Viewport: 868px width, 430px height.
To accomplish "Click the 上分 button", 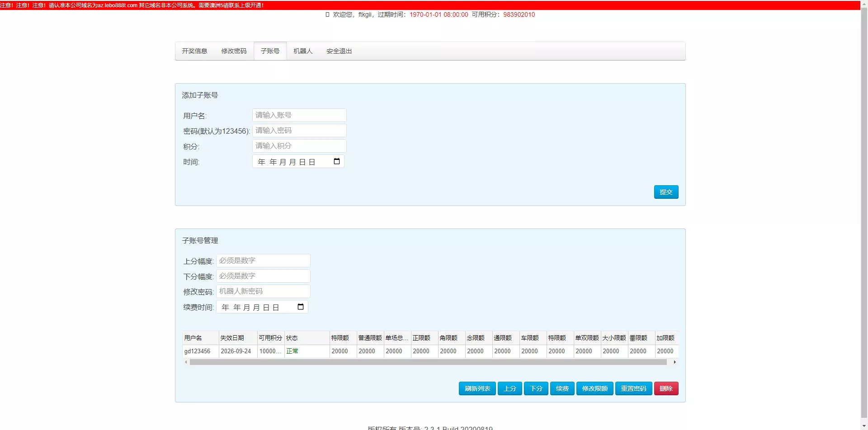I will coord(509,388).
